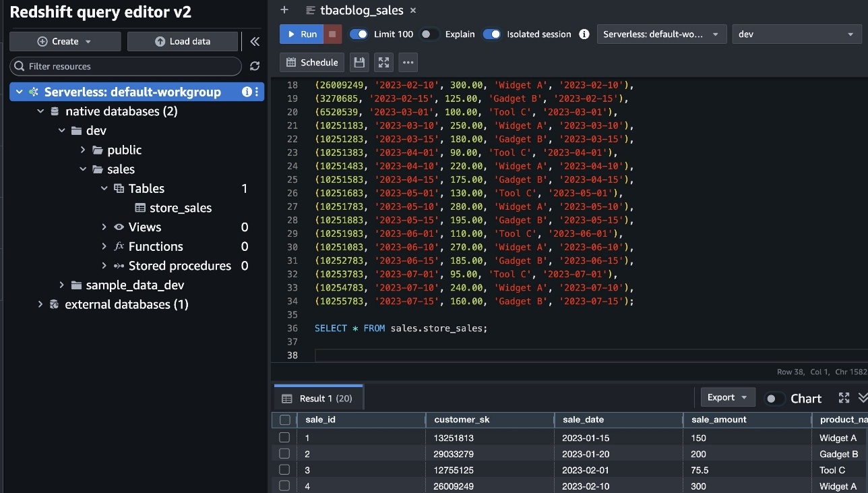Open the dev database dropdown
868x493 pixels.
(797, 34)
